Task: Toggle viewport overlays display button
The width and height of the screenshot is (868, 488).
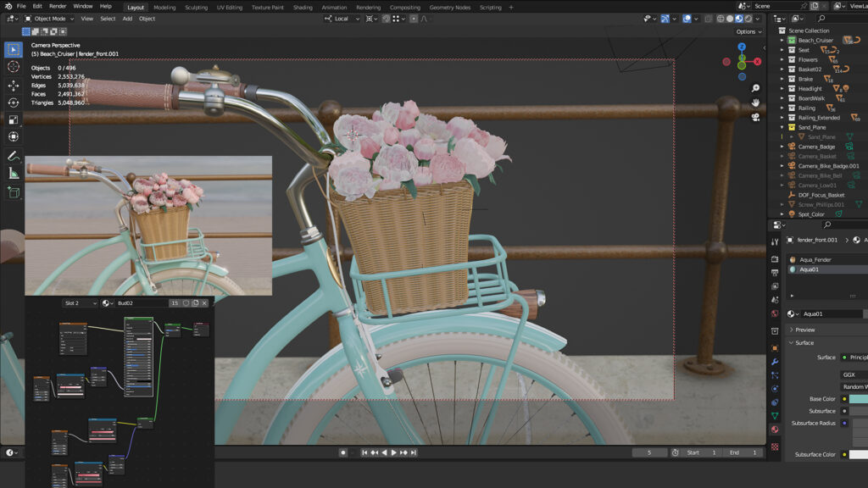Action: [687, 19]
